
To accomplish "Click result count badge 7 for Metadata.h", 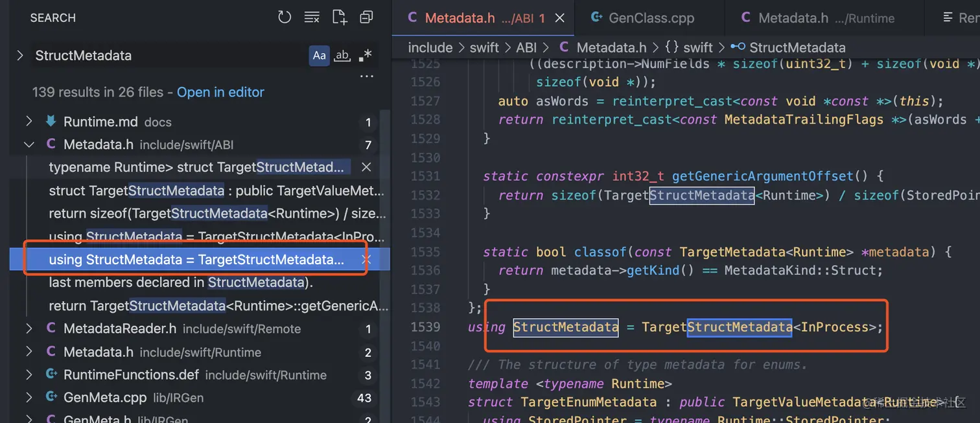I will (x=368, y=145).
